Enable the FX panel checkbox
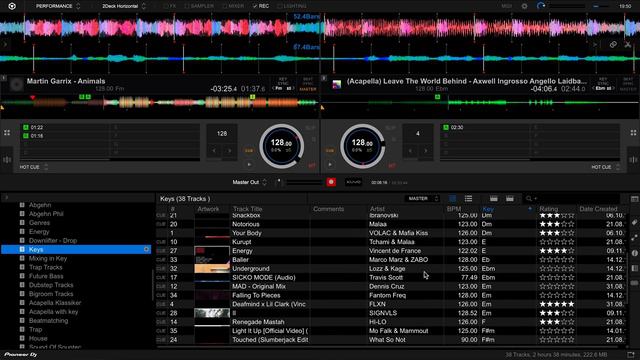This screenshot has height=360, width=640. (166, 6)
